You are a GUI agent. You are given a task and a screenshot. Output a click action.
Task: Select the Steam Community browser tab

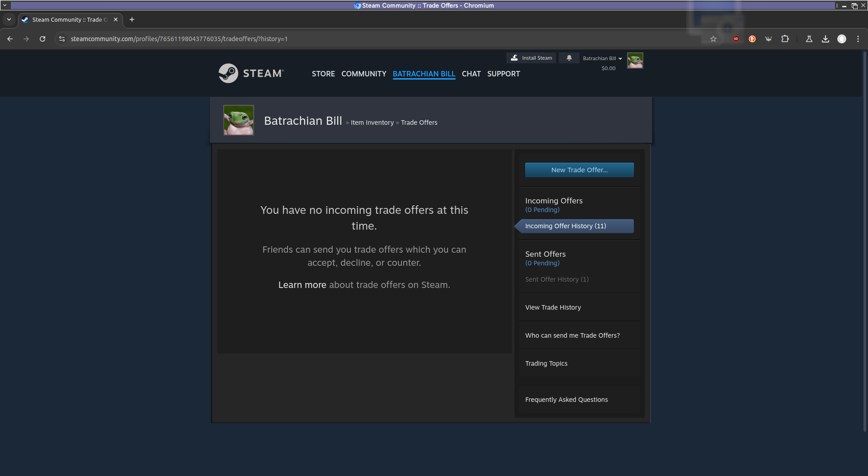coord(70,19)
